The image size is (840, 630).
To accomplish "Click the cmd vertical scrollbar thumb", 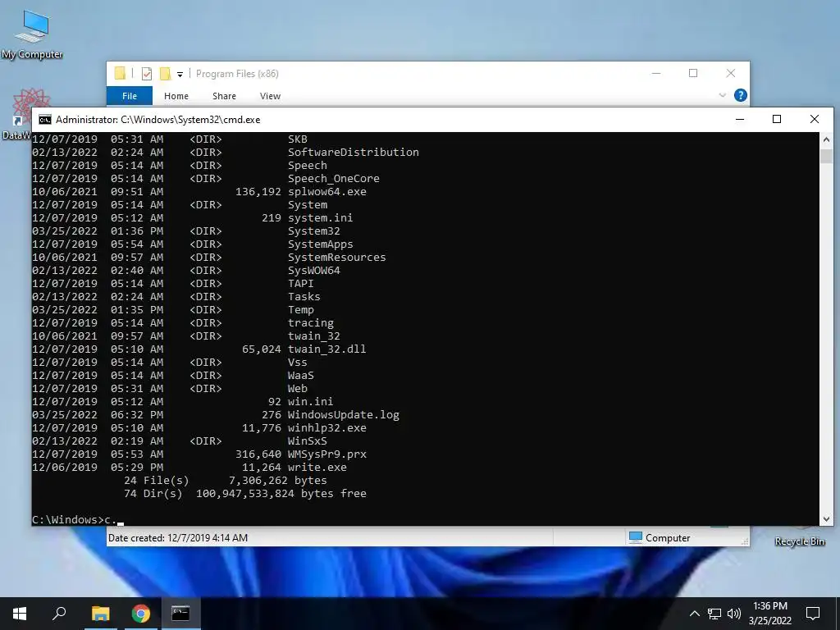I will point(826,156).
